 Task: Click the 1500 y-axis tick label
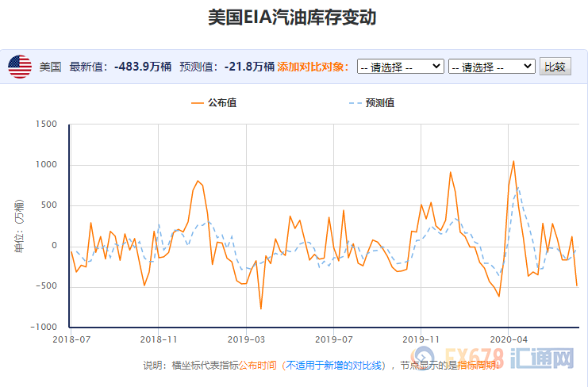[48, 125]
